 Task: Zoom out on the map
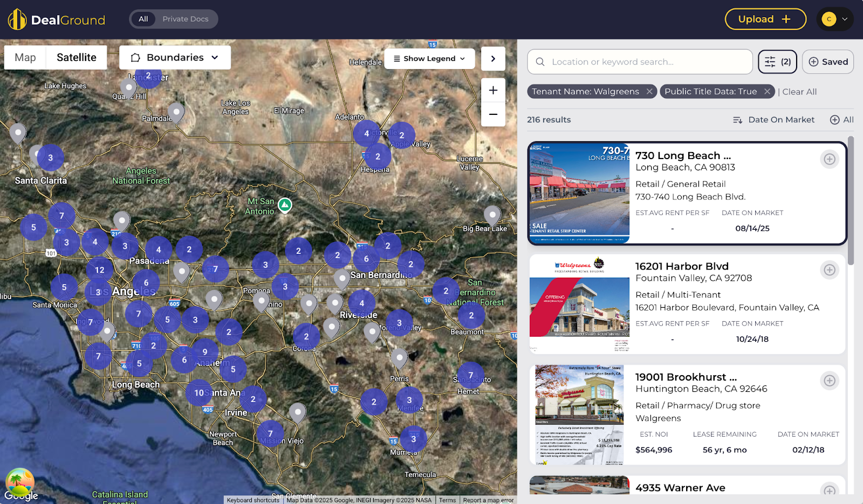(493, 114)
